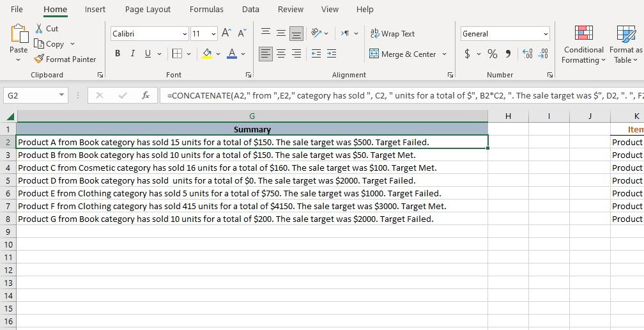Expand Copy options arrow
Viewport: 644px width, 330px height.
[x=73, y=43]
